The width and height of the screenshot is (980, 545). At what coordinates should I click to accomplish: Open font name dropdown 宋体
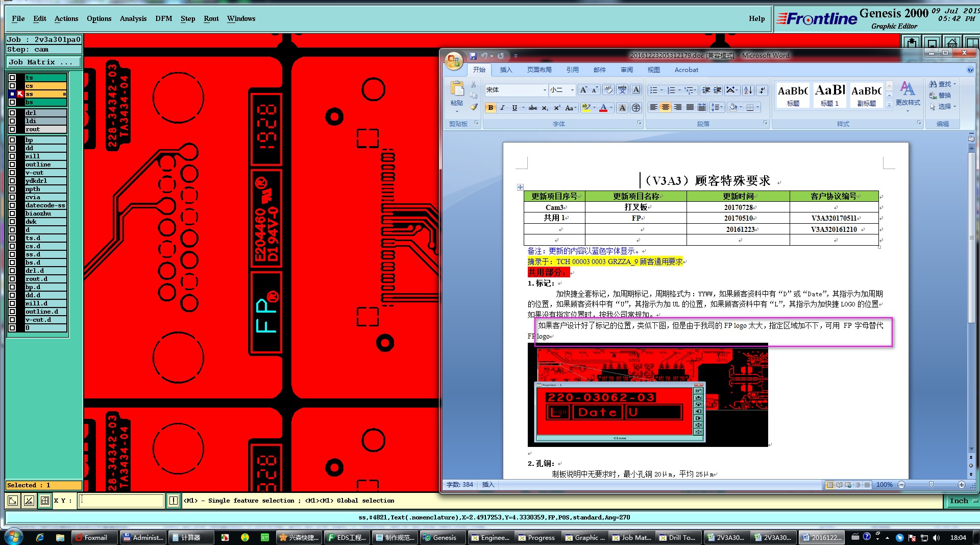545,90
